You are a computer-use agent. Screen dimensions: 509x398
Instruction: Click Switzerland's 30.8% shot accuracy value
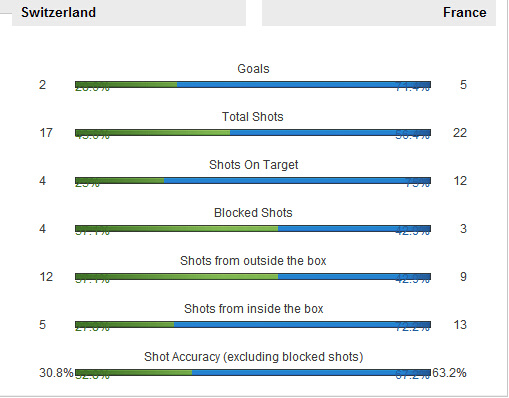pyautogui.click(x=56, y=373)
